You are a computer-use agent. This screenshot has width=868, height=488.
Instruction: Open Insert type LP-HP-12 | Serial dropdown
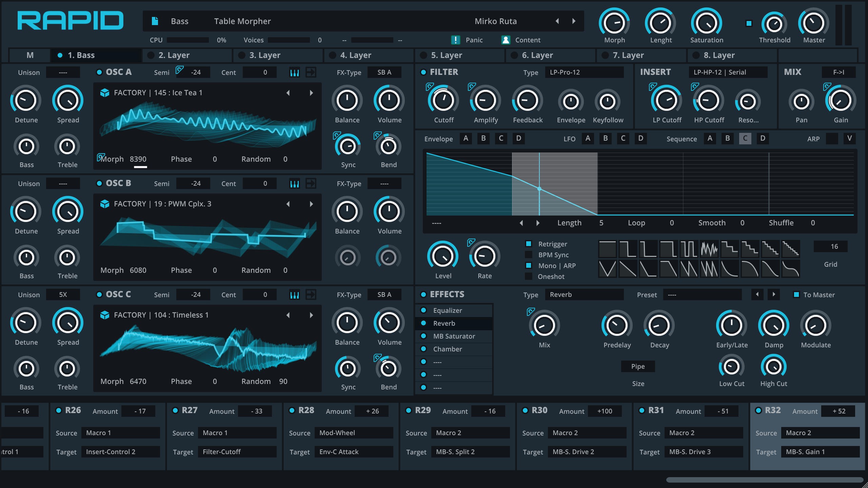728,72
